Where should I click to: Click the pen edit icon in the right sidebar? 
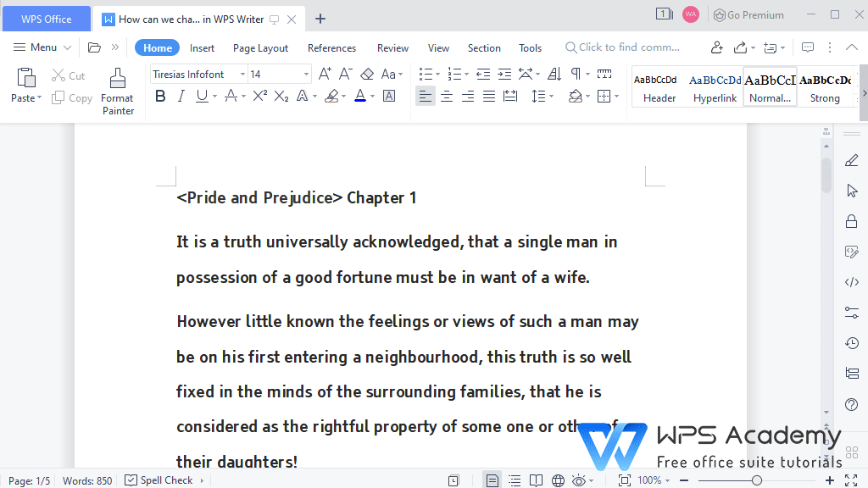click(852, 160)
